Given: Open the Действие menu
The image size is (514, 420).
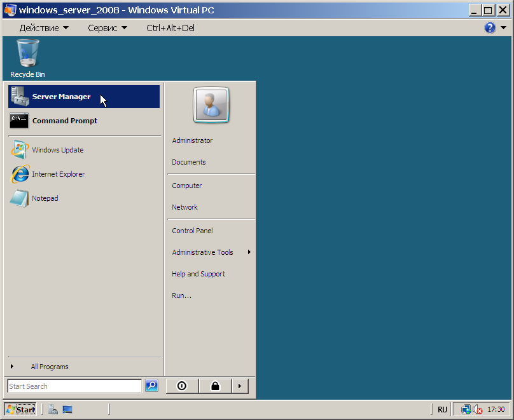Looking at the screenshot, I should pyautogui.click(x=44, y=28).
